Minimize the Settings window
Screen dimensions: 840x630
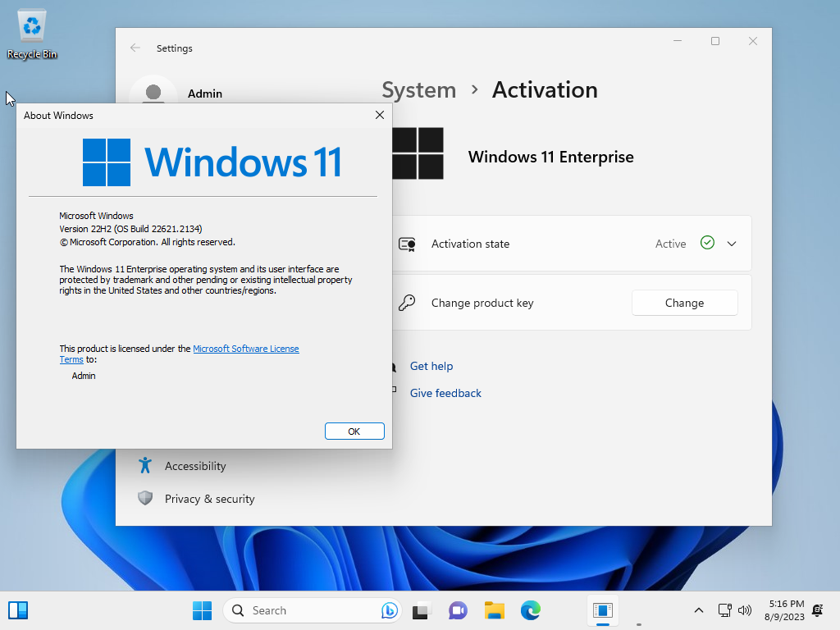click(x=677, y=41)
